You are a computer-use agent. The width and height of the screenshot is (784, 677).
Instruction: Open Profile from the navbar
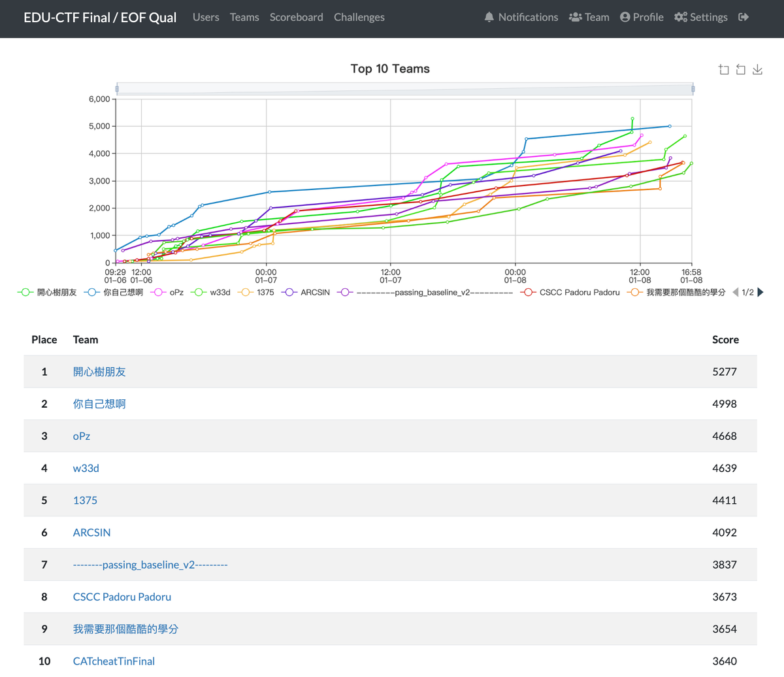[x=642, y=18]
